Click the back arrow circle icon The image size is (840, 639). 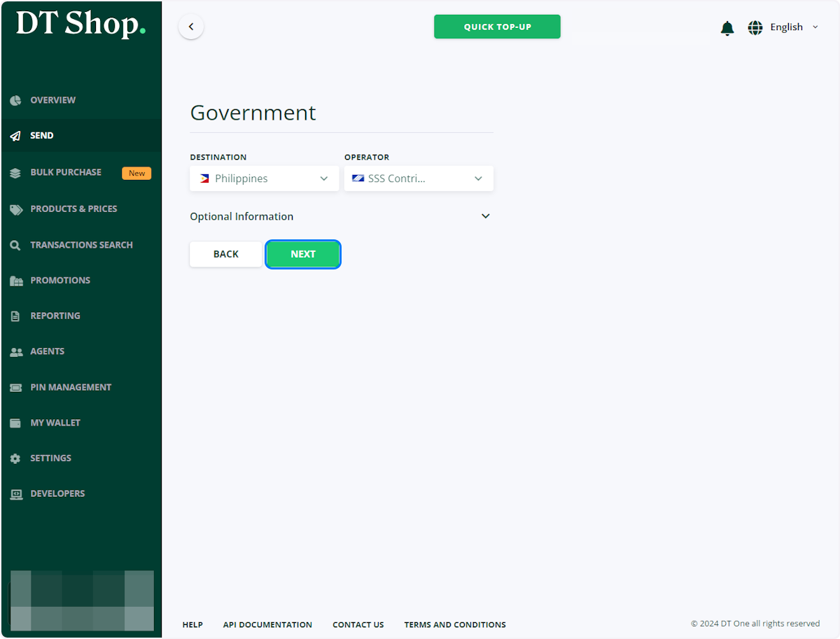coord(191,27)
